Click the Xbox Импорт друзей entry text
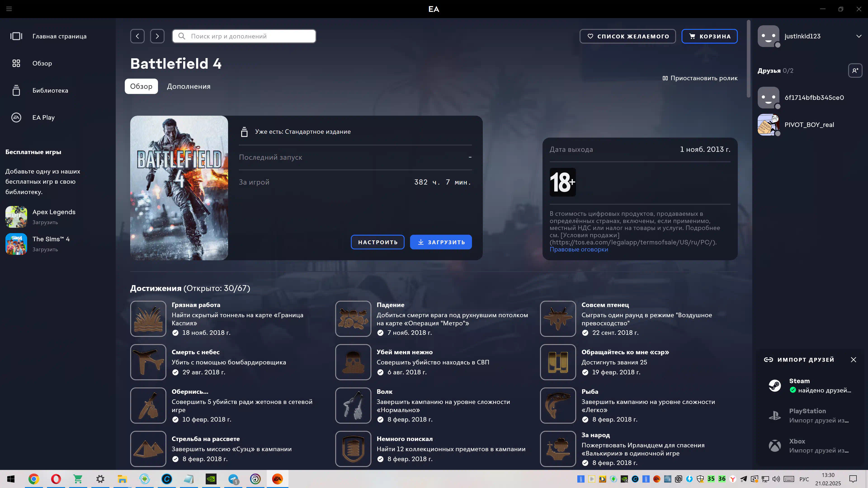 point(819,450)
